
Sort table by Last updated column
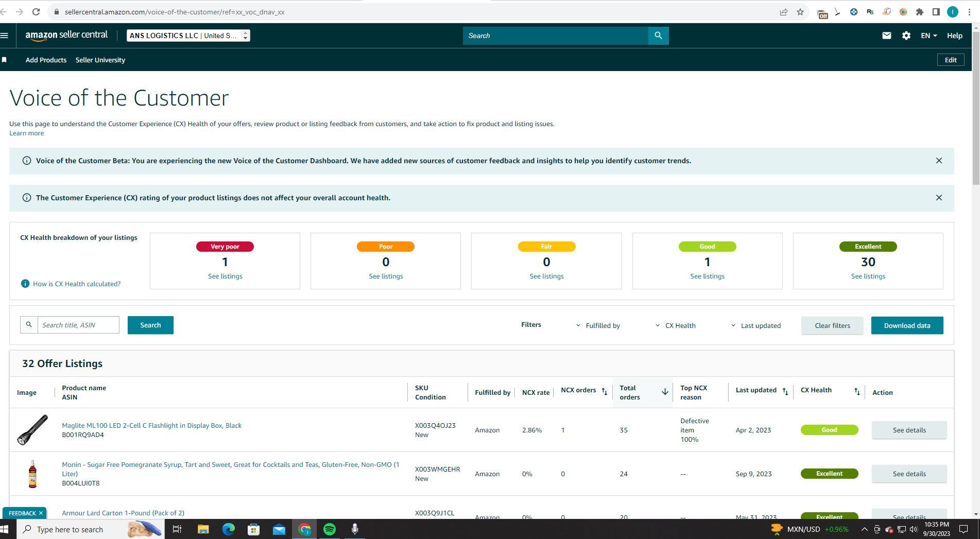(x=785, y=392)
